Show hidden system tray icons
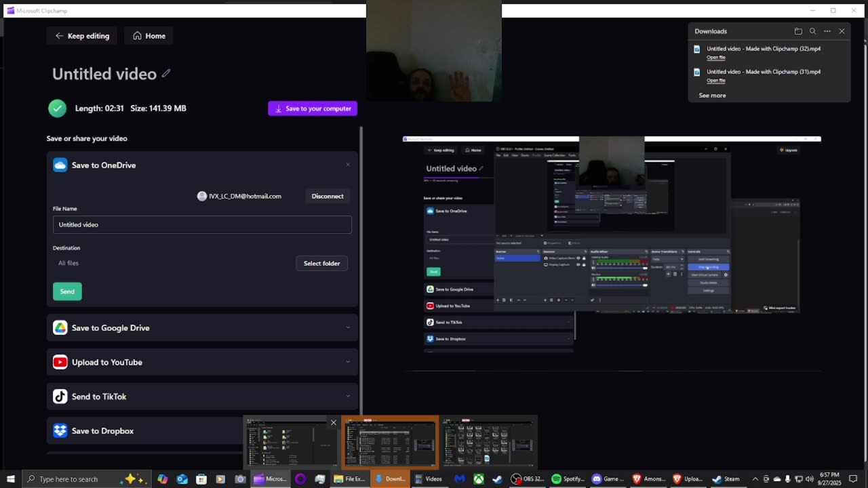Viewport: 868px width, 488px height. 755,479
